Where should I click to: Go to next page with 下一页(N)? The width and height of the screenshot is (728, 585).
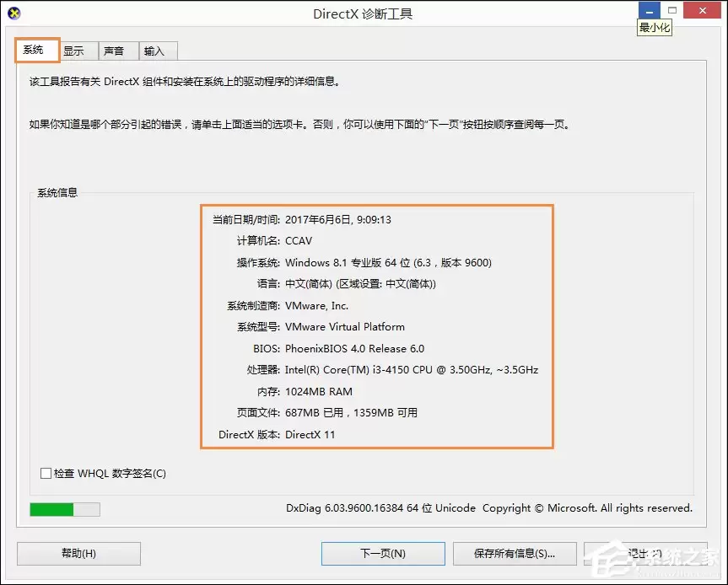click(383, 554)
